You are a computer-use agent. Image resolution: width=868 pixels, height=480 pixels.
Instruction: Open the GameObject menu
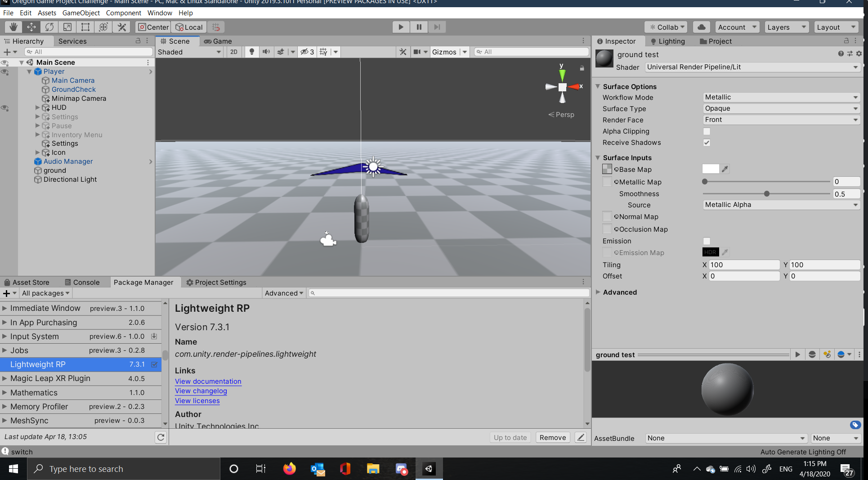81,13
